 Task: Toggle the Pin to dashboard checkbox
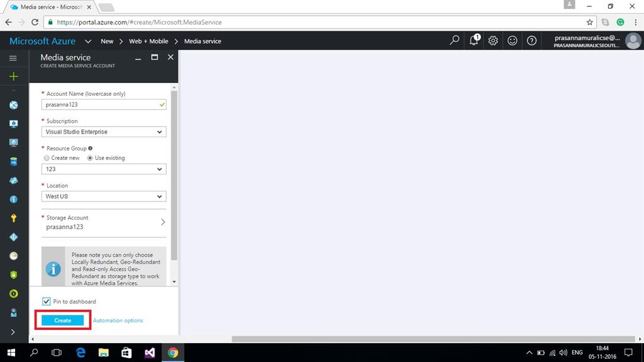coord(47,302)
